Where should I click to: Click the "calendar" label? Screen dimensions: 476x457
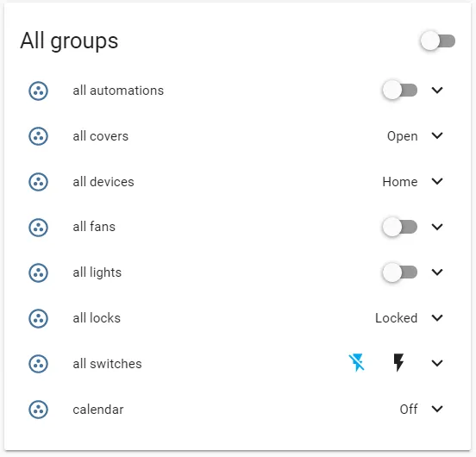click(98, 410)
